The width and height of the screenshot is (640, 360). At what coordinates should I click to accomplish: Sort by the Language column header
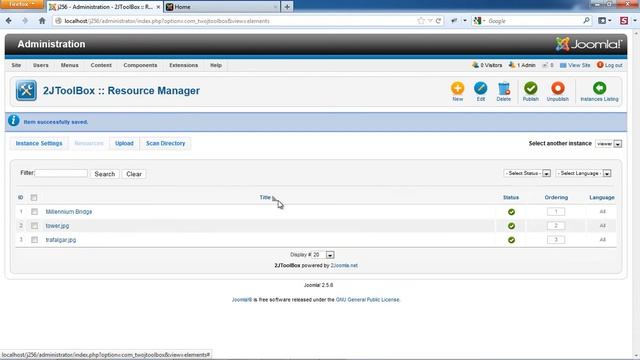(x=602, y=198)
